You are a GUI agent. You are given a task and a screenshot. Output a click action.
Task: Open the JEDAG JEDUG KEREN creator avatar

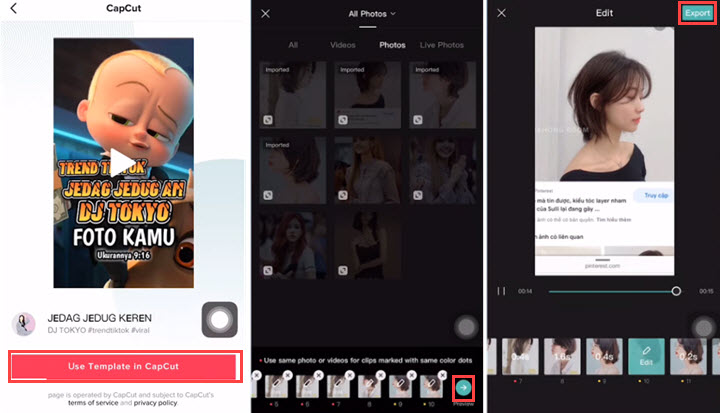[23, 324]
